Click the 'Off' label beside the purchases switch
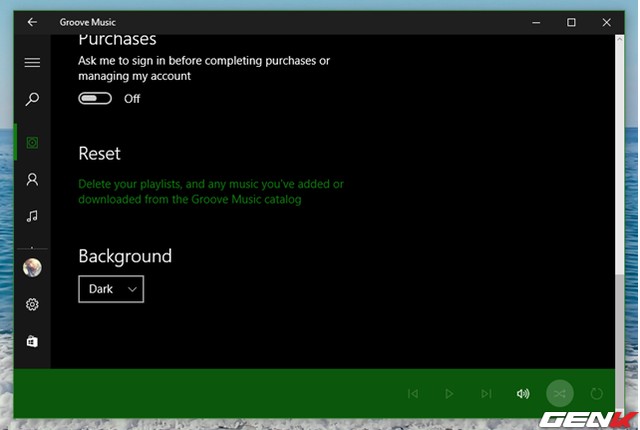The image size is (640, 430). (132, 99)
